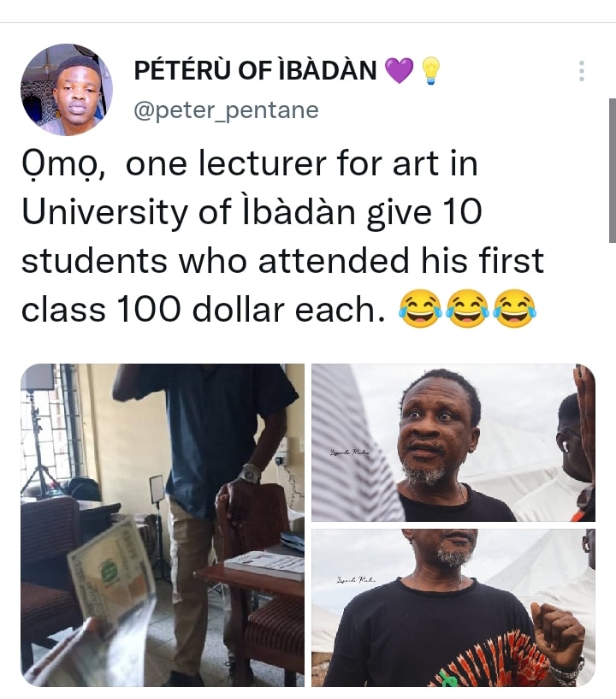This screenshot has width=616, height=699.
Task: Click the vertical scrollbar thumb on right
Action: [613, 171]
